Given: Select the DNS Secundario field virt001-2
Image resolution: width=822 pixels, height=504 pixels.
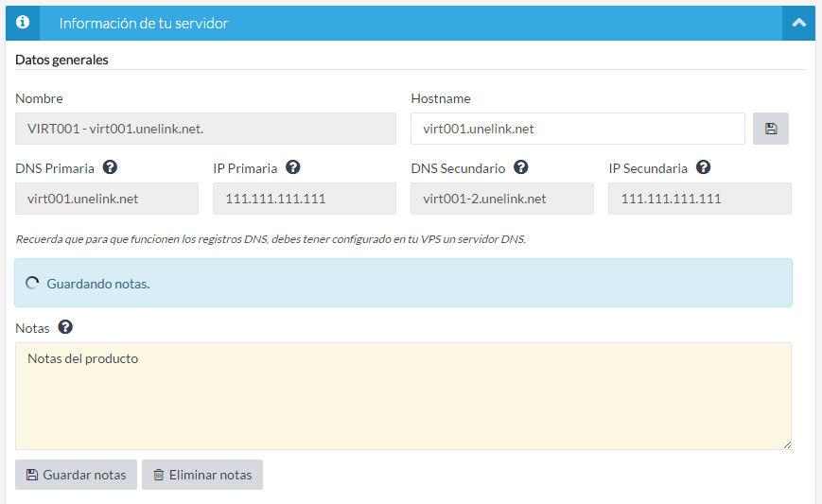Looking at the screenshot, I should coord(502,199).
